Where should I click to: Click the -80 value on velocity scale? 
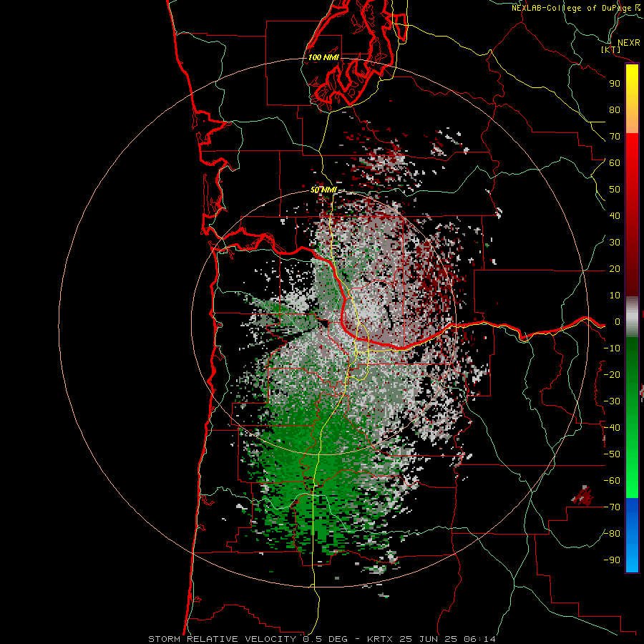(612, 534)
